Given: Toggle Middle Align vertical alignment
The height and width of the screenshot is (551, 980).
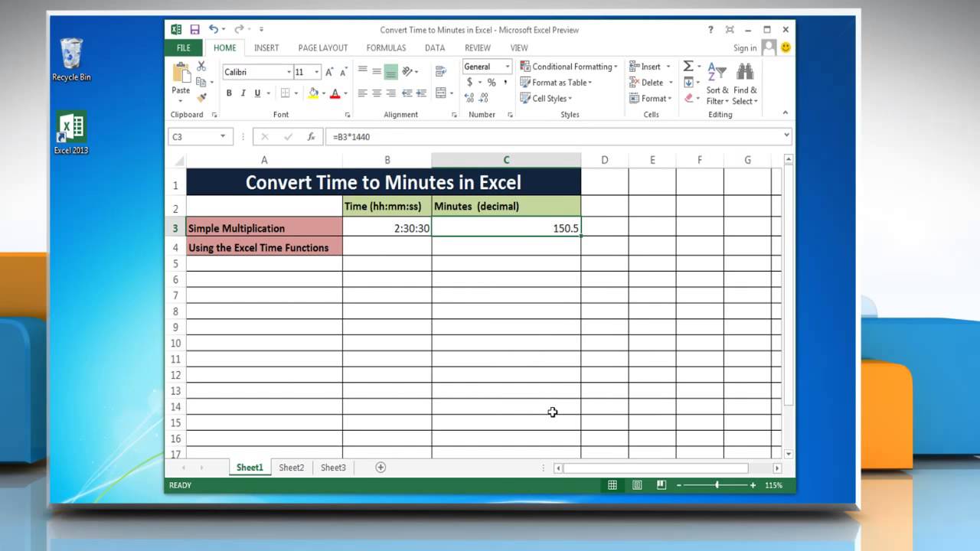Looking at the screenshot, I should pos(377,72).
